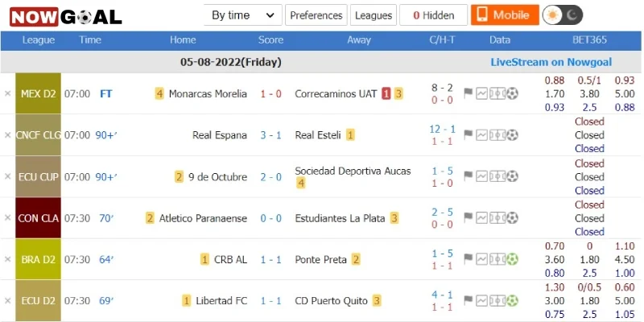644x322 pixels.
Task: Open the trend chart icon for Real Espana match
Action: pyautogui.click(x=481, y=135)
